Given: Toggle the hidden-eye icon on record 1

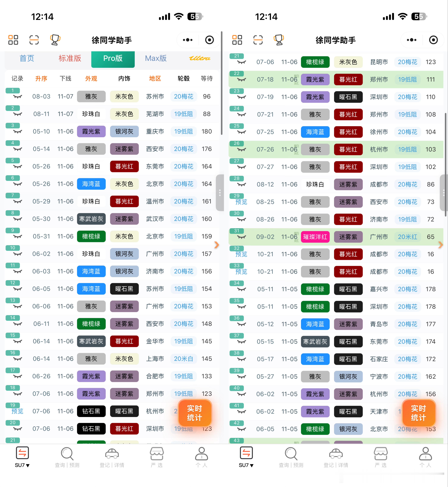Looking at the screenshot, I should coord(17,97).
